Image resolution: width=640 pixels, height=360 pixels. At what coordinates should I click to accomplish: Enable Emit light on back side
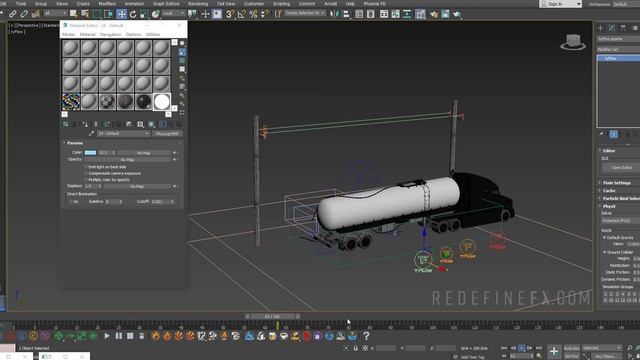pyautogui.click(x=86, y=167)
